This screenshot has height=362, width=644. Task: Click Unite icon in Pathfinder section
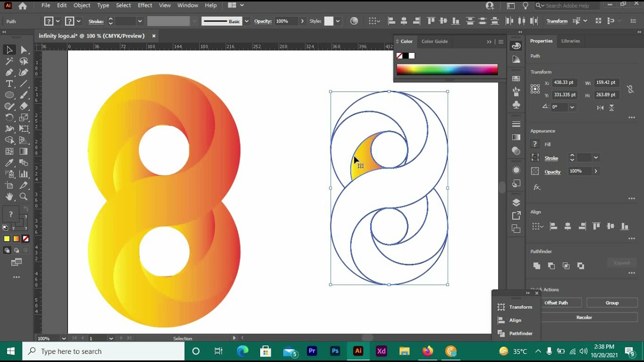tap(536, 265)
